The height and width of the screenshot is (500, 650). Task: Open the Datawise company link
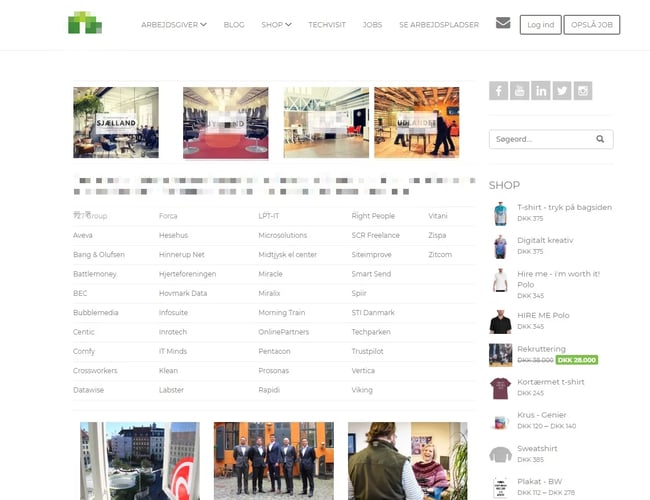pos(88,390)
